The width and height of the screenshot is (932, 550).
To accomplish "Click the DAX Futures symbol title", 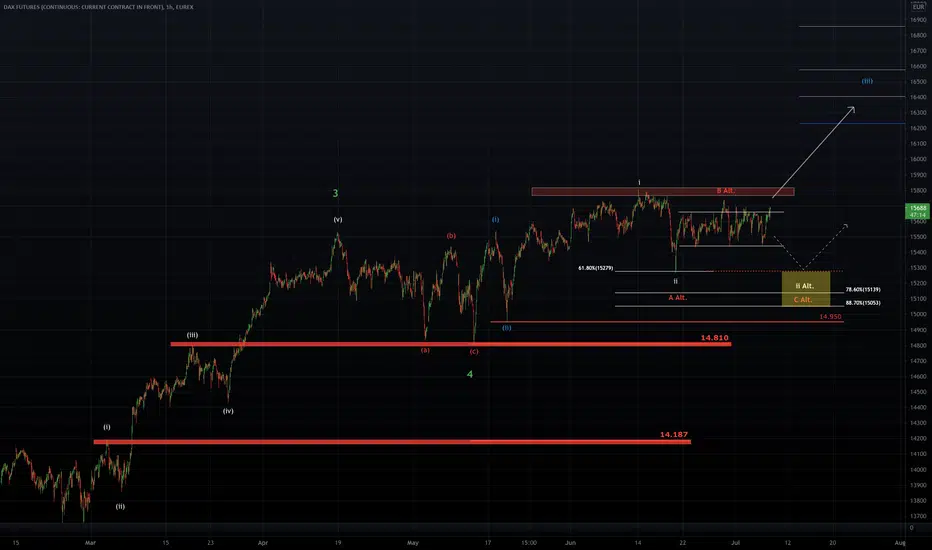I will pyautogui.click(x=98, y=7).
